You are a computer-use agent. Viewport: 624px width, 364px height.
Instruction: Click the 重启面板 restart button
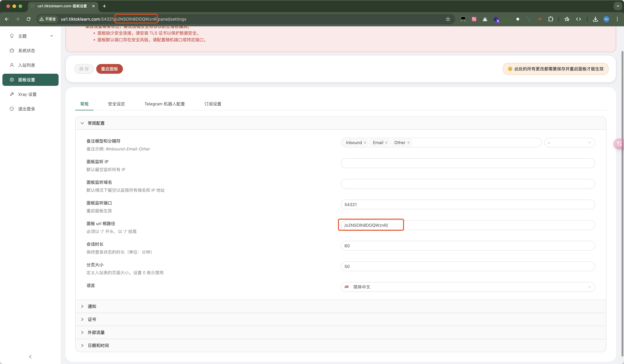(109, 69)
